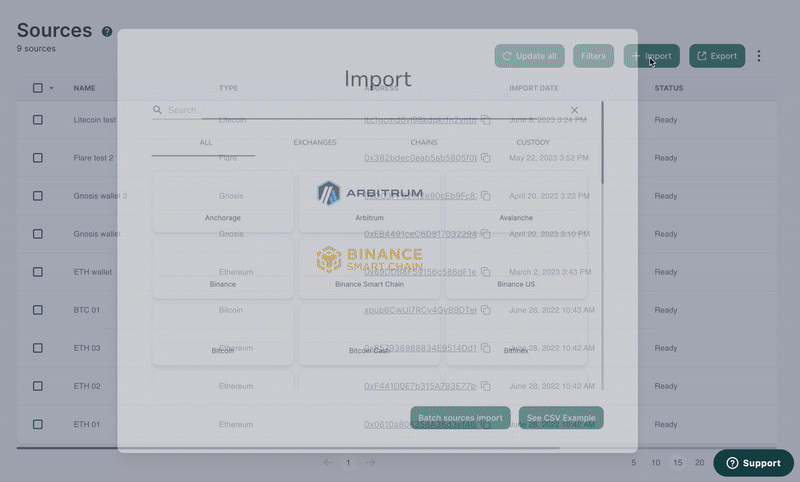Select page number 1

348,463
